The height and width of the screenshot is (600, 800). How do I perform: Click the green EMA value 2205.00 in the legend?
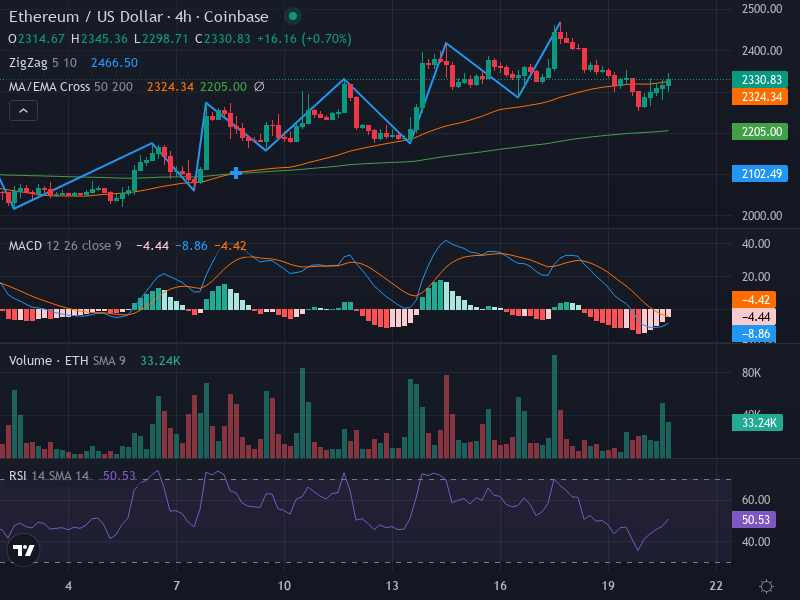point(223,87)
